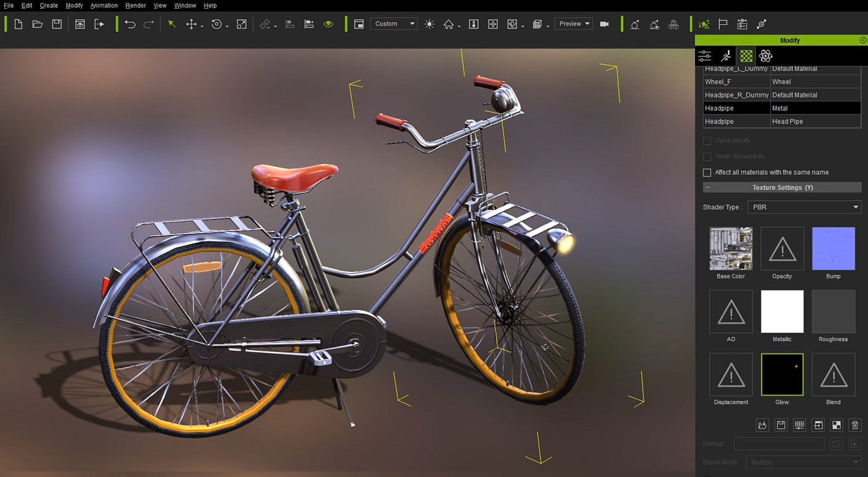The image size is (868, 477).
Task: Click the Adjust Color grid-slider icon
Action: [x=800, y=425]
